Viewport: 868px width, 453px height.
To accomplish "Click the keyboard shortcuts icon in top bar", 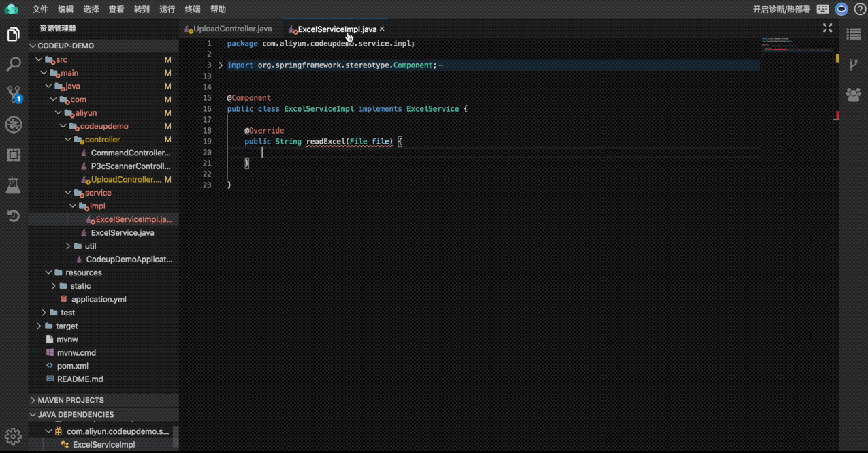I will [x=823, y=9].
